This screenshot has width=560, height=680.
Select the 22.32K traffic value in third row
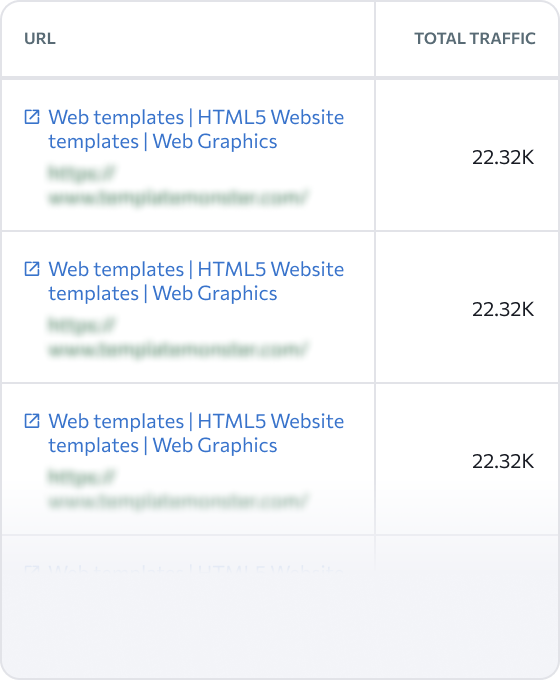pyautogui.click(x=503, y=461)
